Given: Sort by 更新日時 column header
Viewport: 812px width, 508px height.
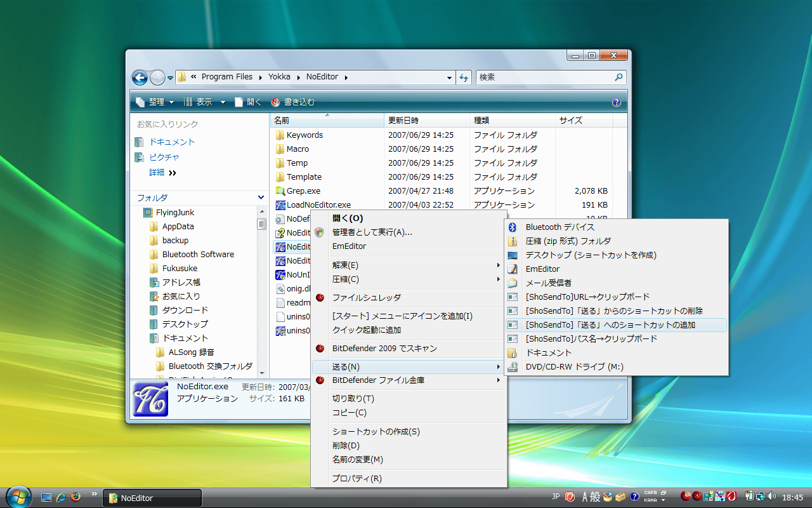Looking at the screenshot, I should tap(428, 121).
